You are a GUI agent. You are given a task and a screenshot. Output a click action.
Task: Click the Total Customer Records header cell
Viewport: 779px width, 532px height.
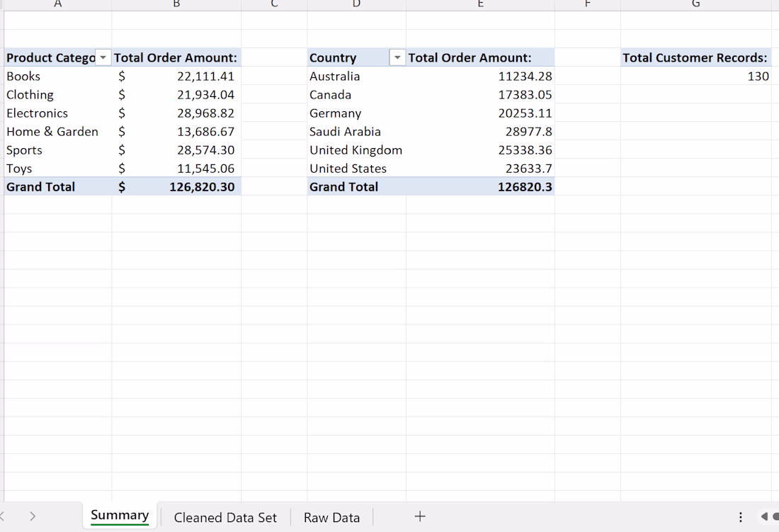pos(696,57)
